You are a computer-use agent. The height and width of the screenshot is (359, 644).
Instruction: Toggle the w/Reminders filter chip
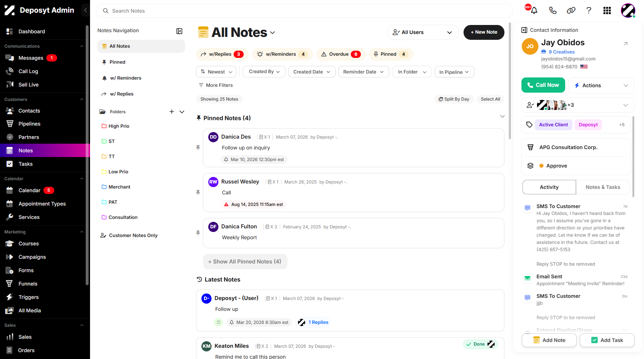pos(282,54)
